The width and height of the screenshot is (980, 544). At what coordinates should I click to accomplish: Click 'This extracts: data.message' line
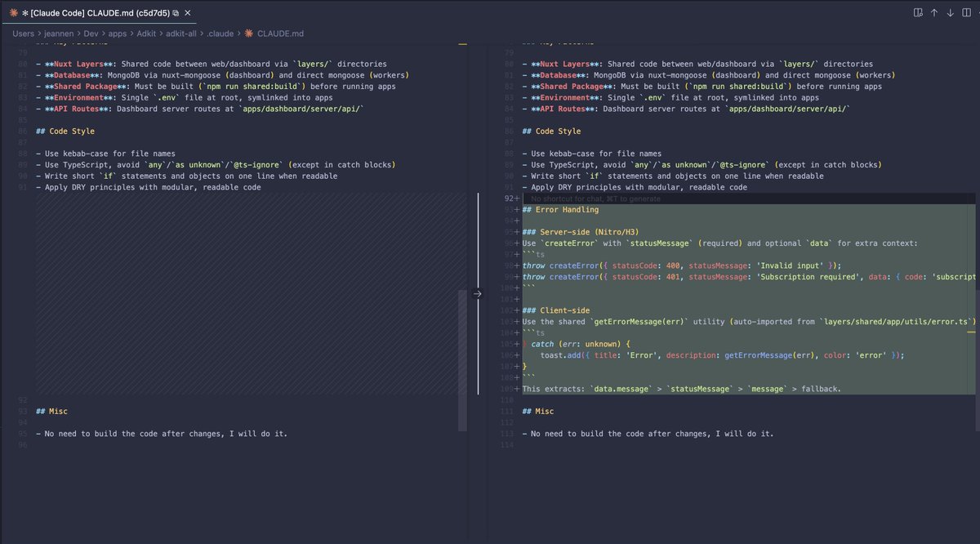coord(681,389)
